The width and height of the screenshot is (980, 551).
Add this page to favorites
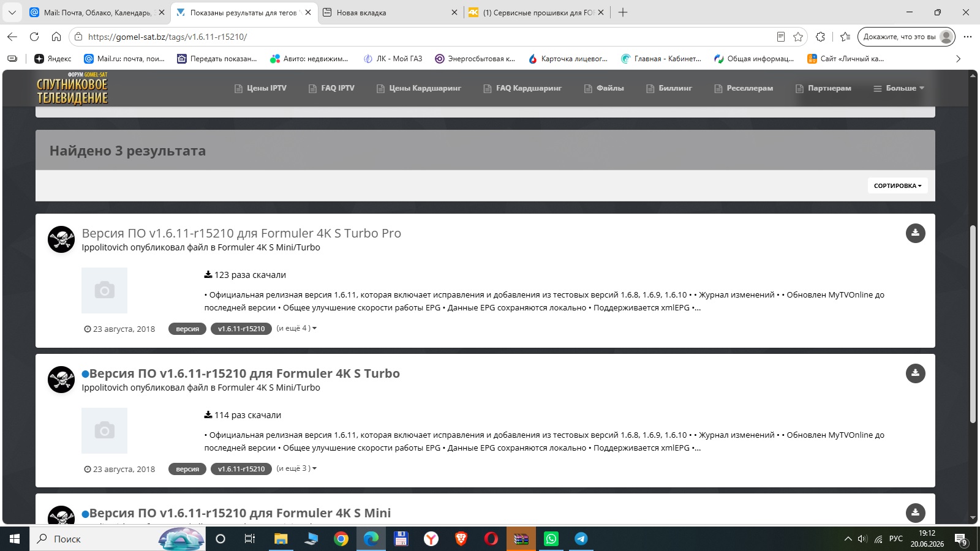798,37
